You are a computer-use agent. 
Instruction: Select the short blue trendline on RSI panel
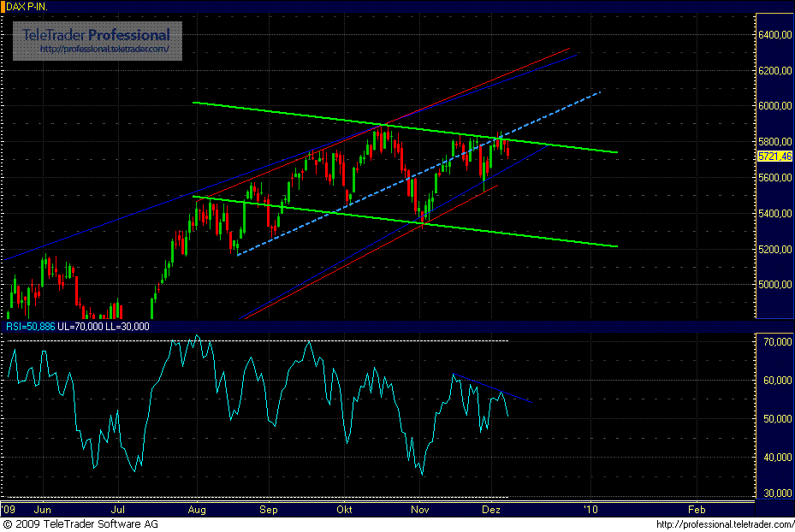492,388
